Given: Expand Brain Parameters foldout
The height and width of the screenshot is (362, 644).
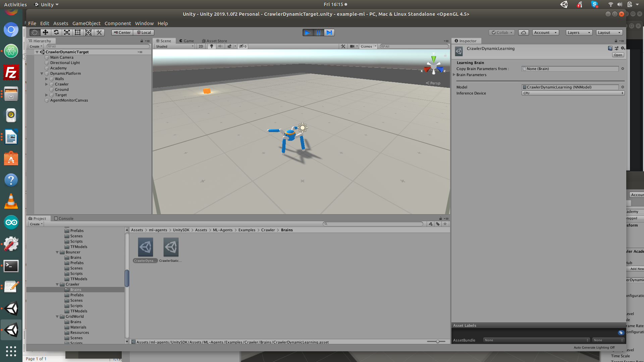Looking at the screenshot, I should (x=454, y=75).
